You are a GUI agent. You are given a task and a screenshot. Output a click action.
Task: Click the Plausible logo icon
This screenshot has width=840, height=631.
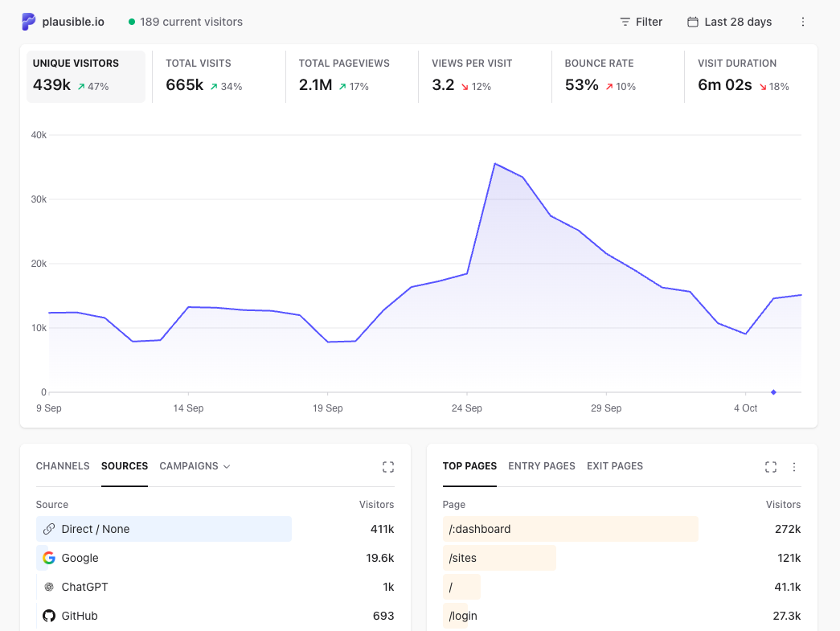click(28, 22)
